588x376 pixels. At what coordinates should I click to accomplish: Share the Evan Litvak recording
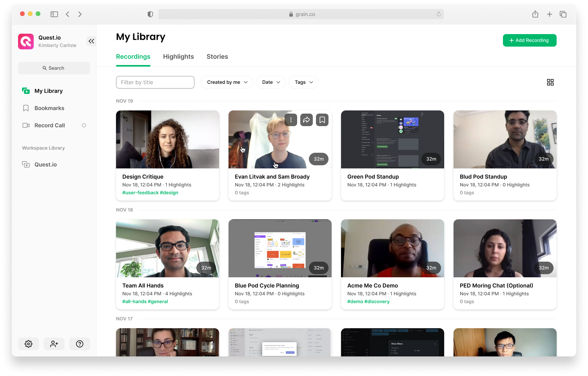tap(307, 120)
